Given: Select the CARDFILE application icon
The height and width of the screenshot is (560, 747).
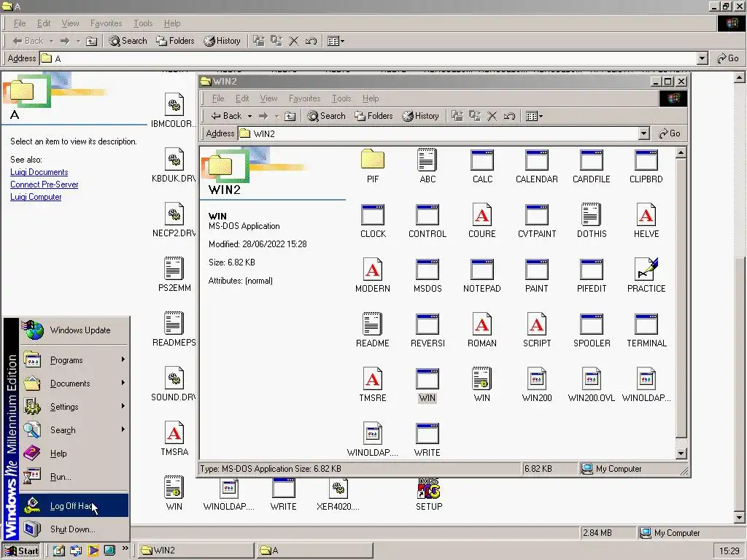Looking at the screenshot, I should tap(592, 160).
